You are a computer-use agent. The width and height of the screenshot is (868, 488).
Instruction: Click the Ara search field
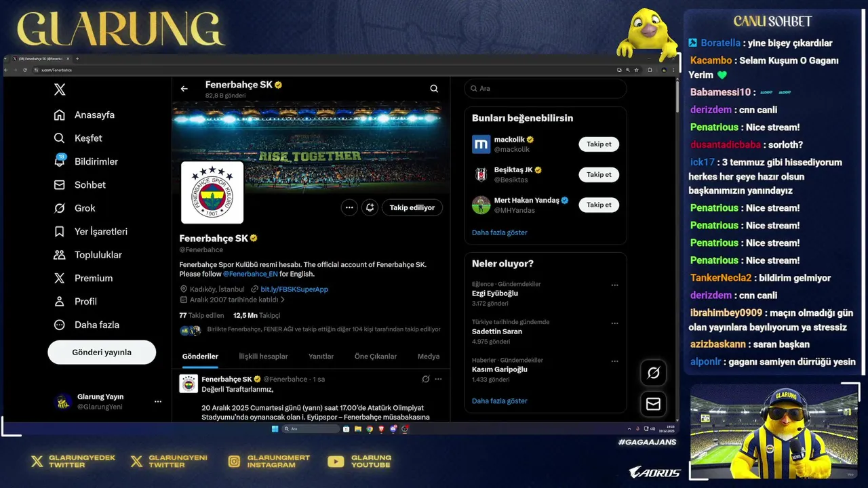pyautogui.click(x=545, y=89)
